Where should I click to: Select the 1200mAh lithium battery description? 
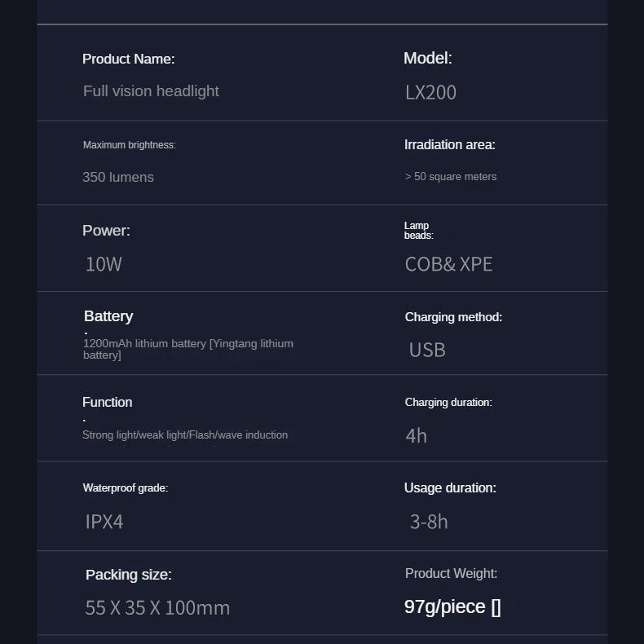point(188,349)
